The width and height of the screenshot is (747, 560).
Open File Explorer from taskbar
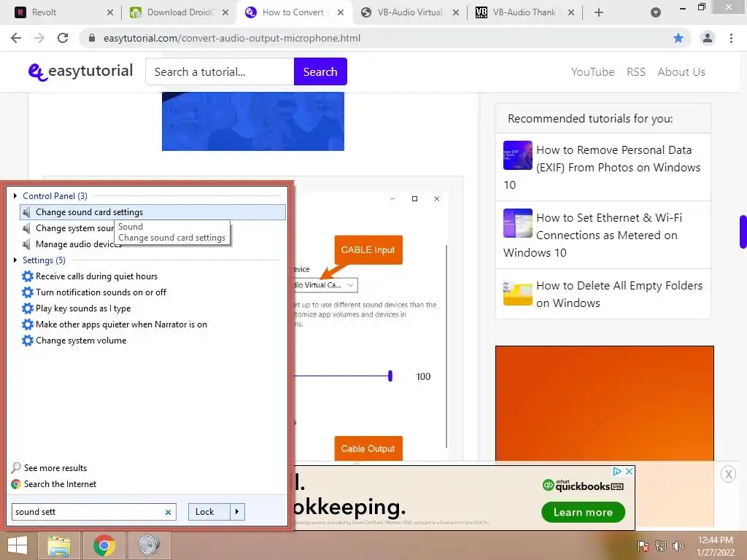(x=59, y=545)
